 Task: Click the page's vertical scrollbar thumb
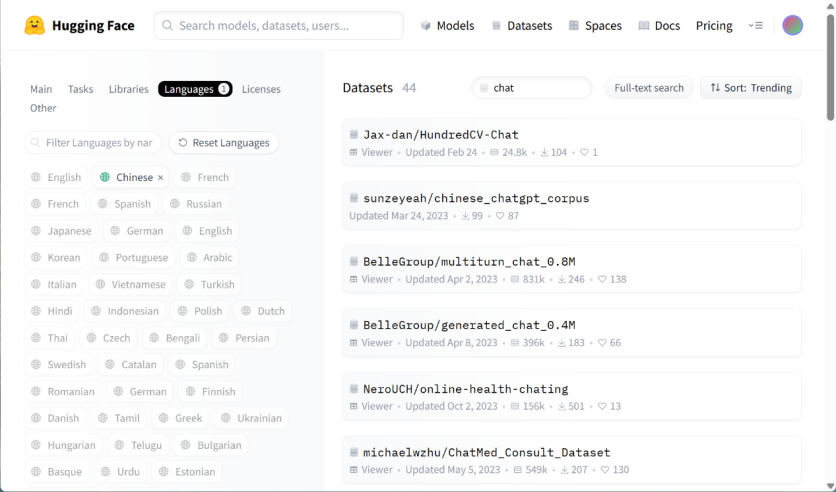tap(830, 67)
